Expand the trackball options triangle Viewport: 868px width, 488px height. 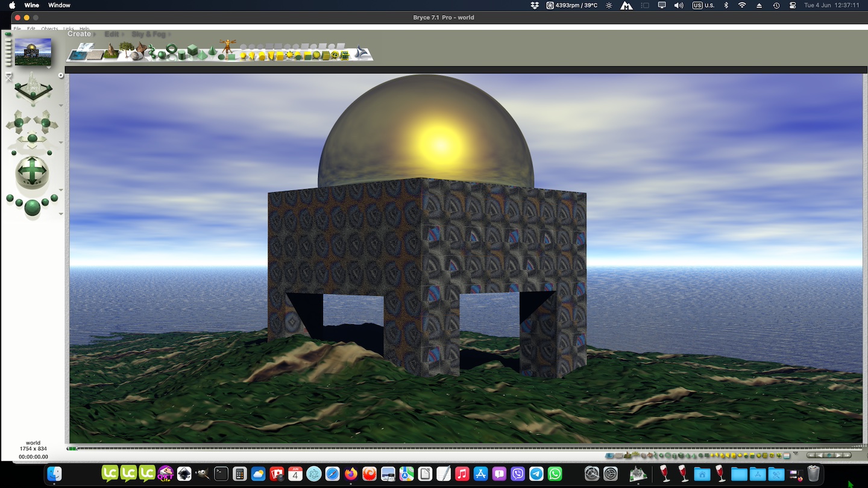[x=61, y=190]
